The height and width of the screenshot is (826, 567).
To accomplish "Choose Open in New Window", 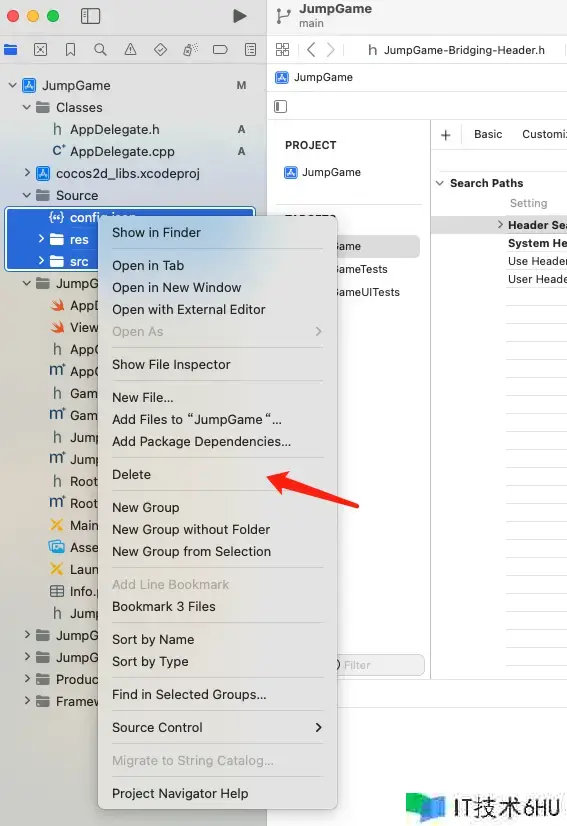I will click(x=177, y=288).
